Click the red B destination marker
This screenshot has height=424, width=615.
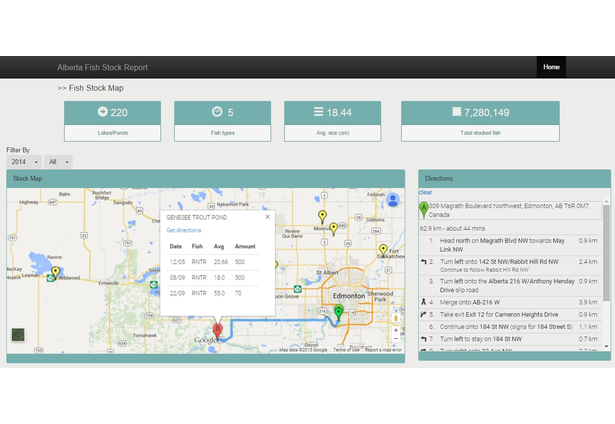point(218,330)
